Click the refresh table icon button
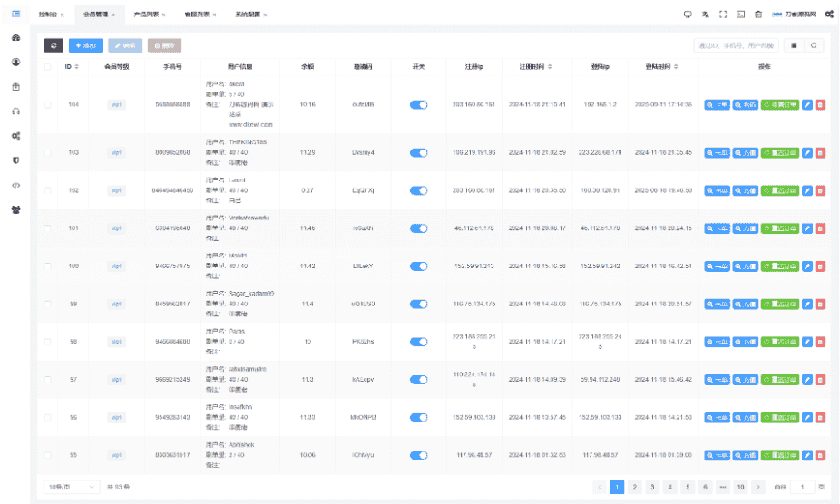 point(54,44)
